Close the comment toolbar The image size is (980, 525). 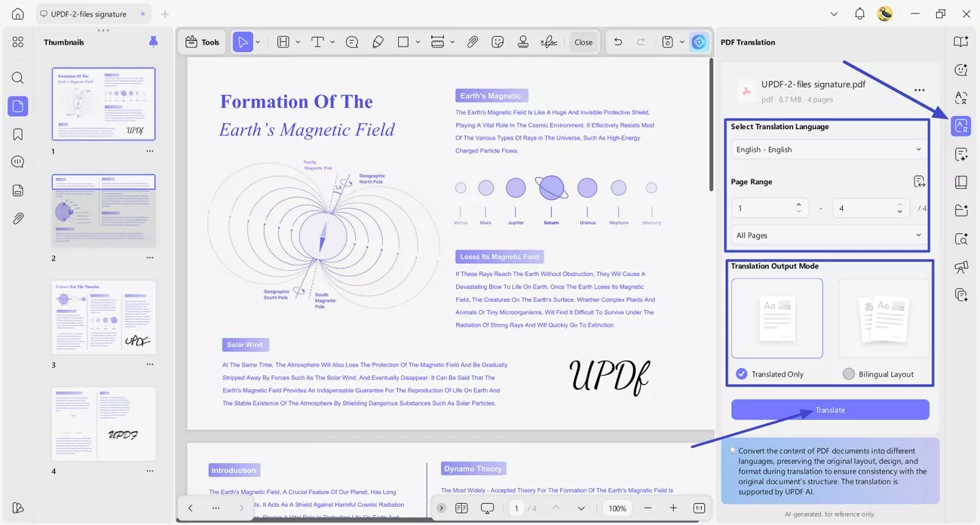583,42
